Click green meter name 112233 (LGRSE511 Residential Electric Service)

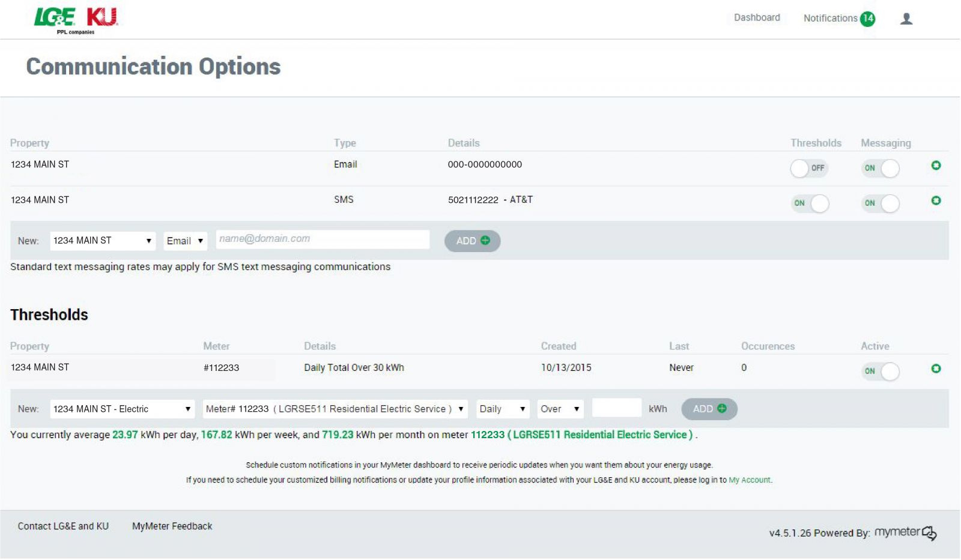point(581,435)
